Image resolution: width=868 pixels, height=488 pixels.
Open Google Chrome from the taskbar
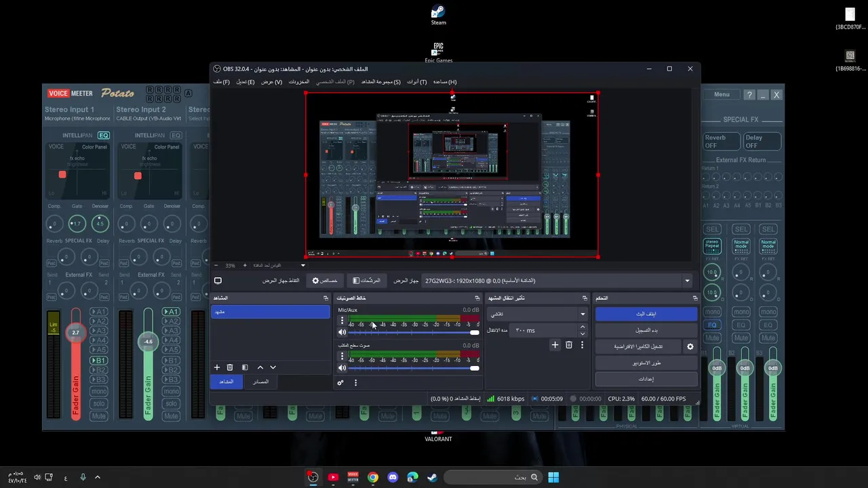click(373, 477)
